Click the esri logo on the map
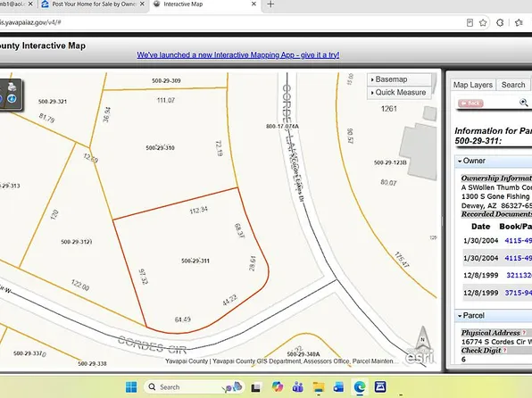532x398 pixels. [420, 357]
